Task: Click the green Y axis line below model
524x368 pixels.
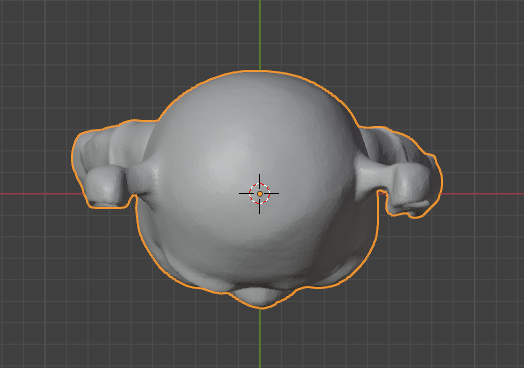Action: pos(260,338)
